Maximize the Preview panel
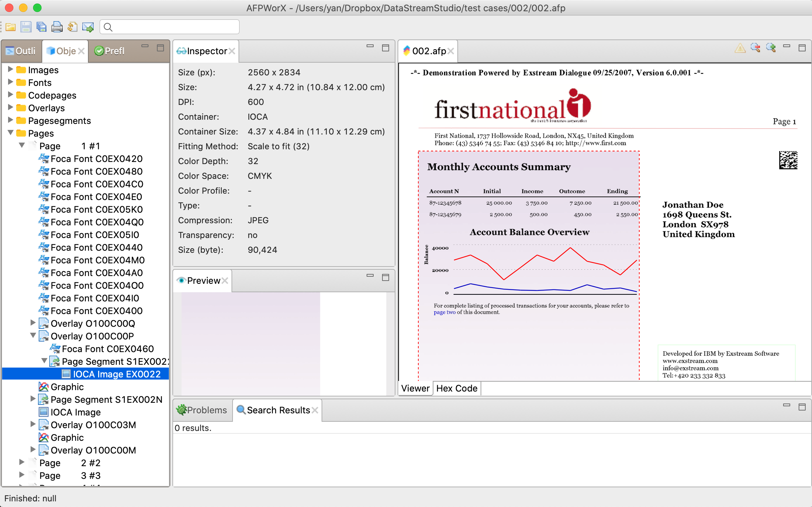Image resolution: width=812 pixels, height=507 pixels. [386, 277]
